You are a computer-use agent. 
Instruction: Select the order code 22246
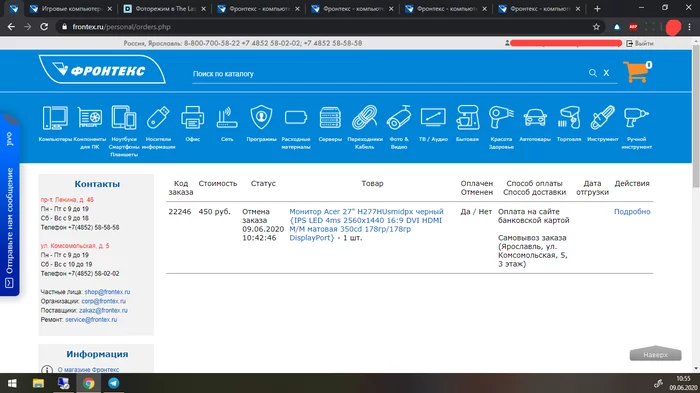pos(179,212)
